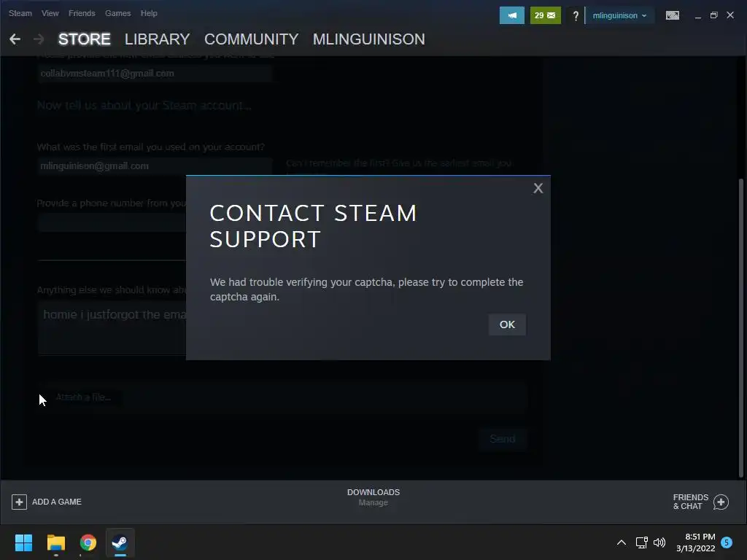Open the Steam menu
This screenshot has height=560, width=747.
pos(20,13)
